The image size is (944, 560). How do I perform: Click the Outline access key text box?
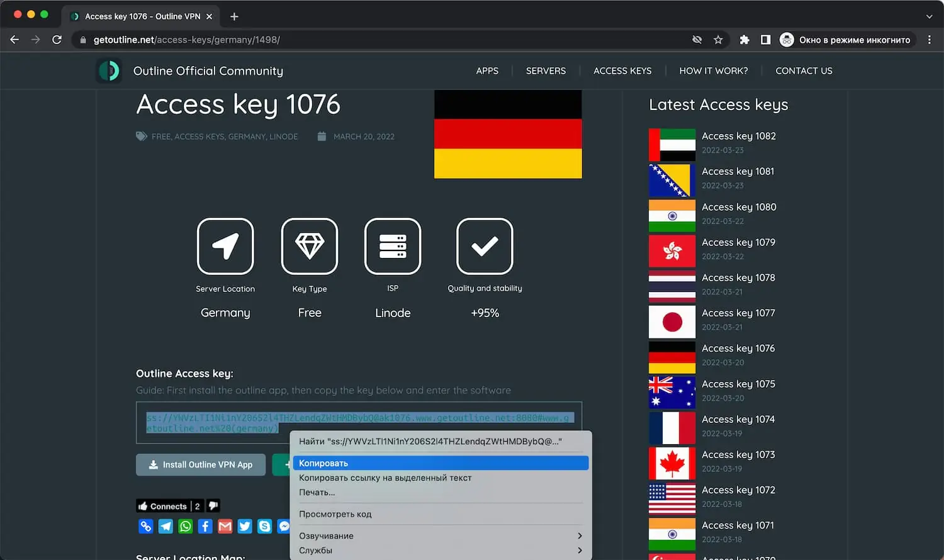[359, 423]
